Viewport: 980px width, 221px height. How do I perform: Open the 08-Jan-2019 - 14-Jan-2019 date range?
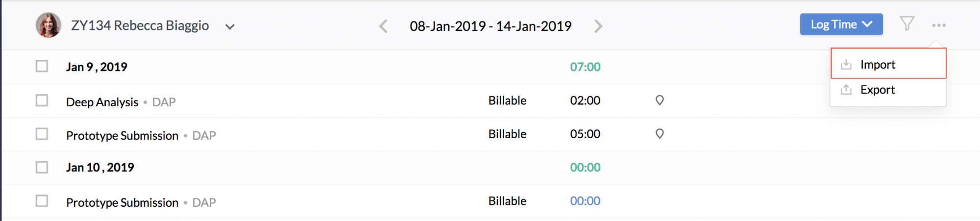tap(490, 26)
